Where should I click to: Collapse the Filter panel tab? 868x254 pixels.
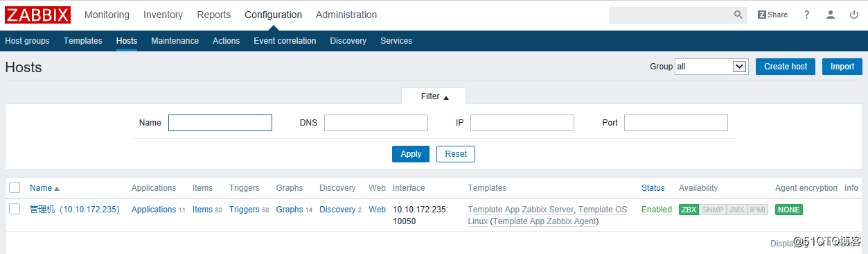click(434, 96)
